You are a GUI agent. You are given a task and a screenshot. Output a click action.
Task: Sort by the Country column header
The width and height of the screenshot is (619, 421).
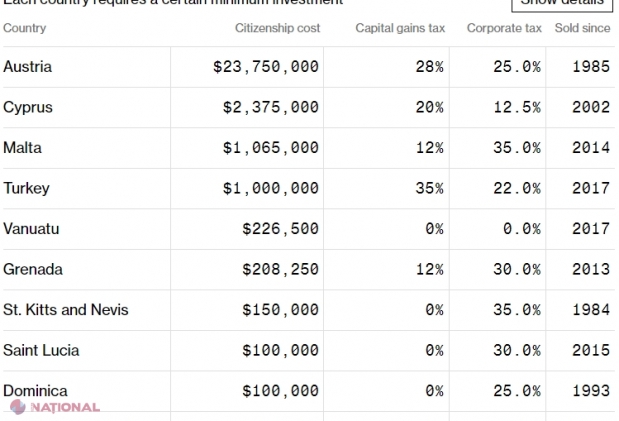tap(25, 28)
